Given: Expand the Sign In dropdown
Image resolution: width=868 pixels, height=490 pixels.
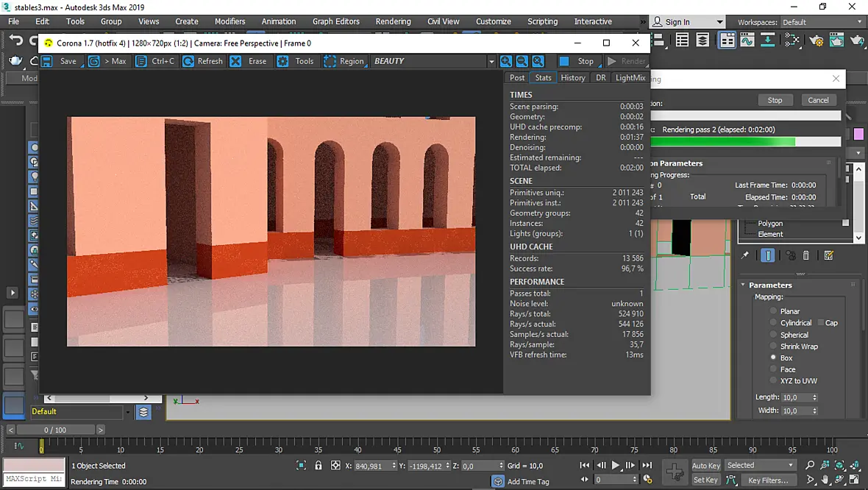Looking at the screenshot, I should [x=719, y=22].
